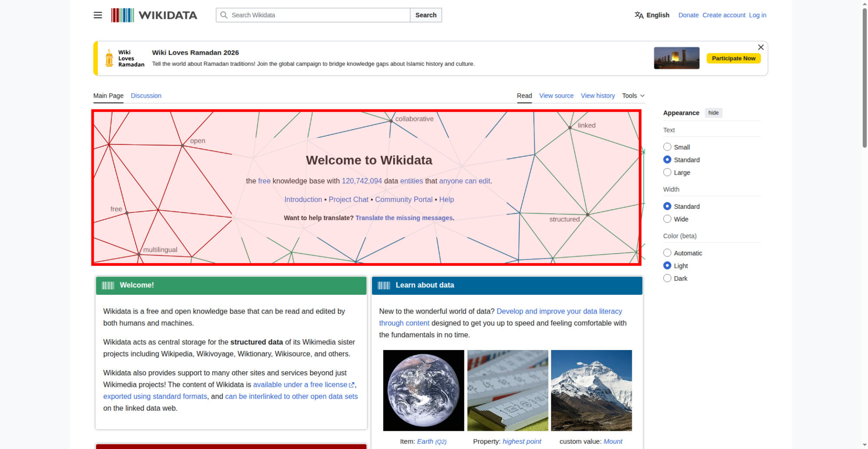Open the hamburger main menu
Screen dimensions: 868x449
click(98, 15)
